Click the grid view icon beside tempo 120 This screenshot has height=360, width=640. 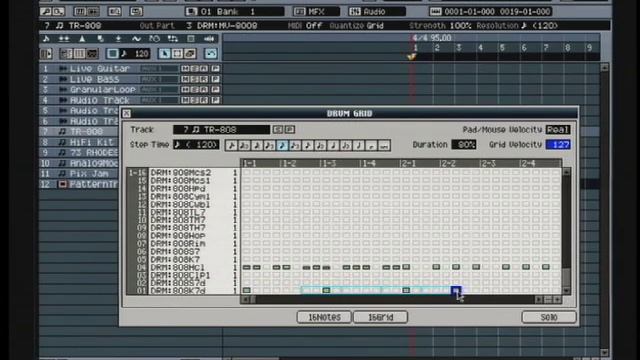(x=113, y=53)
